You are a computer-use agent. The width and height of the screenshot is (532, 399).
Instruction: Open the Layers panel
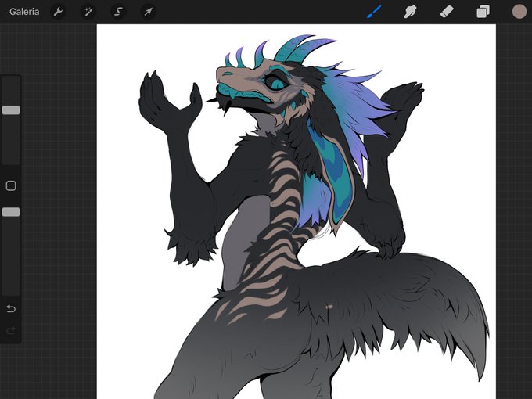(483, 12)
